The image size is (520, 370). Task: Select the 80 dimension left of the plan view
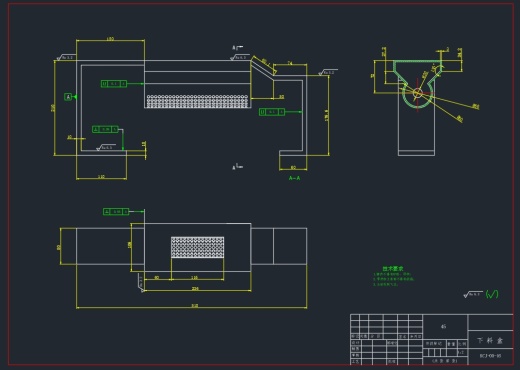click(x=59, y=247)
